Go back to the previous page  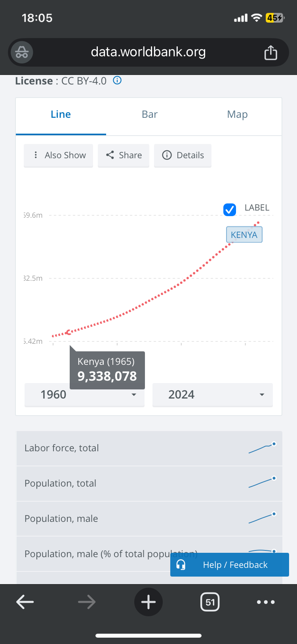(x=25, y=602)
